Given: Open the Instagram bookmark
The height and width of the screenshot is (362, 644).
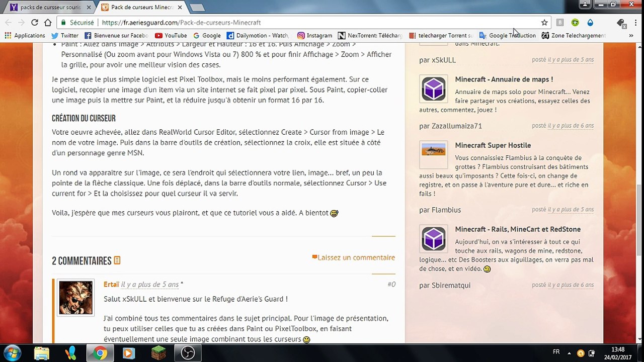Looking at the screenshot, I should coord(314,36).
